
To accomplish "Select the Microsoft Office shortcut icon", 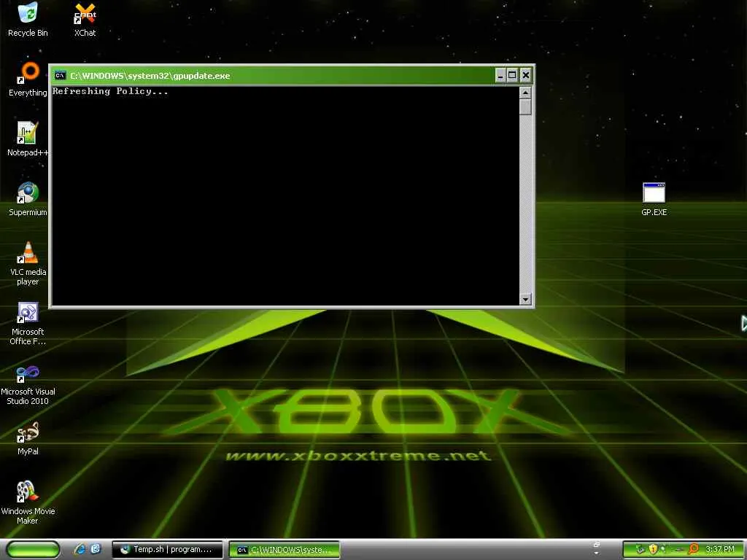I will pyautogui.click(x=28, y=323).
